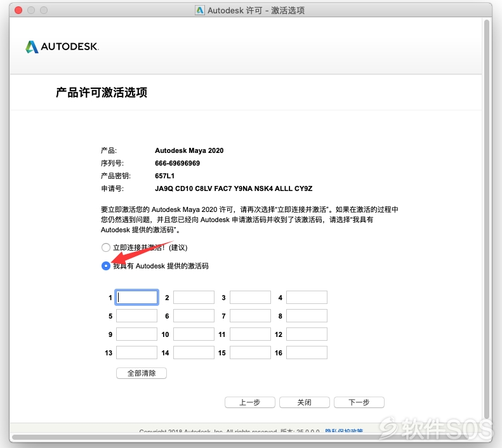The width and height of the screenshot is (502, 448).
Task: Focus activation code field 7
Action: click(250, 316)
